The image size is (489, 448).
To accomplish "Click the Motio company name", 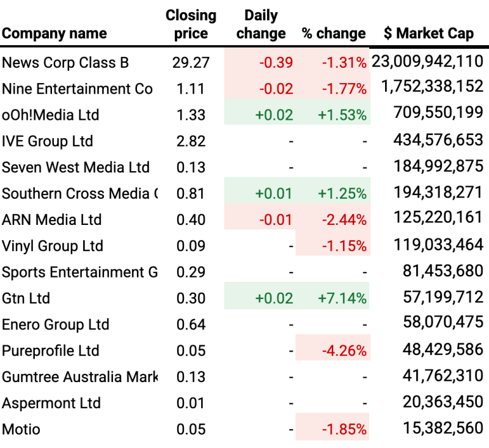I will tap(21, 429).
